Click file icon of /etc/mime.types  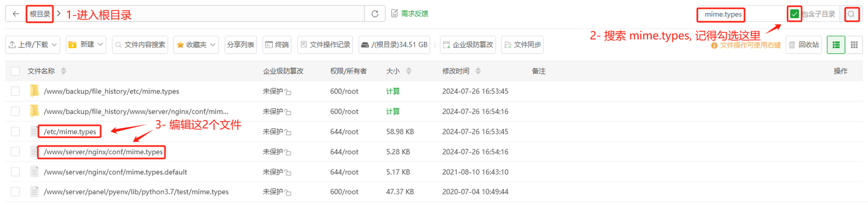tap(34, 131)
